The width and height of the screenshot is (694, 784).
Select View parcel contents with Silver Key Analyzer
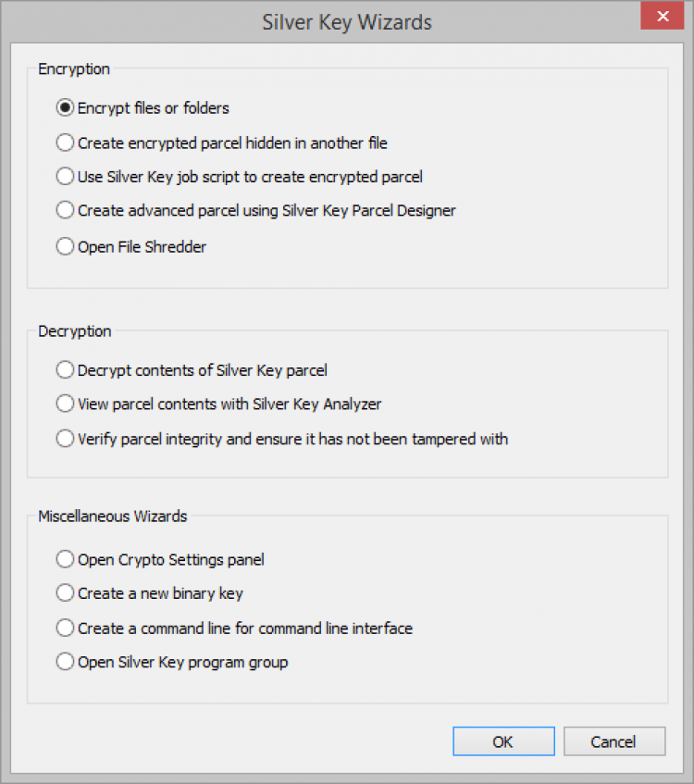[x=65, y=404]
